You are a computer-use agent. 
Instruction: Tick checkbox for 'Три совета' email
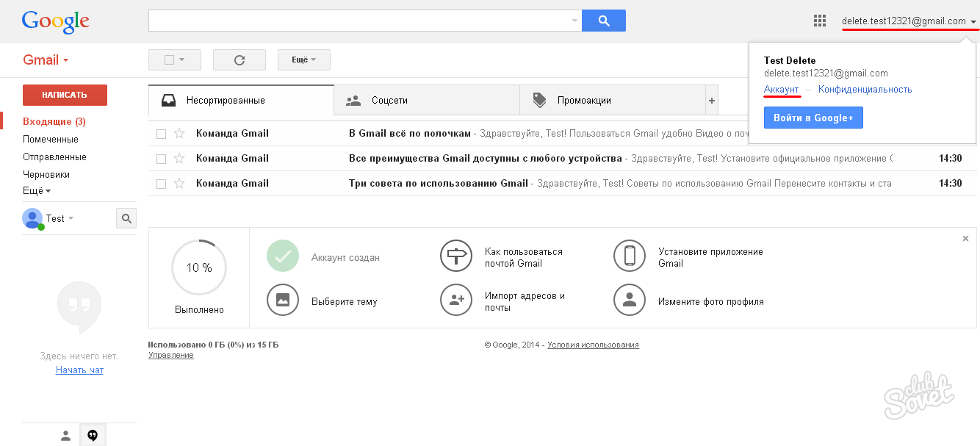[x=161, y=184]
